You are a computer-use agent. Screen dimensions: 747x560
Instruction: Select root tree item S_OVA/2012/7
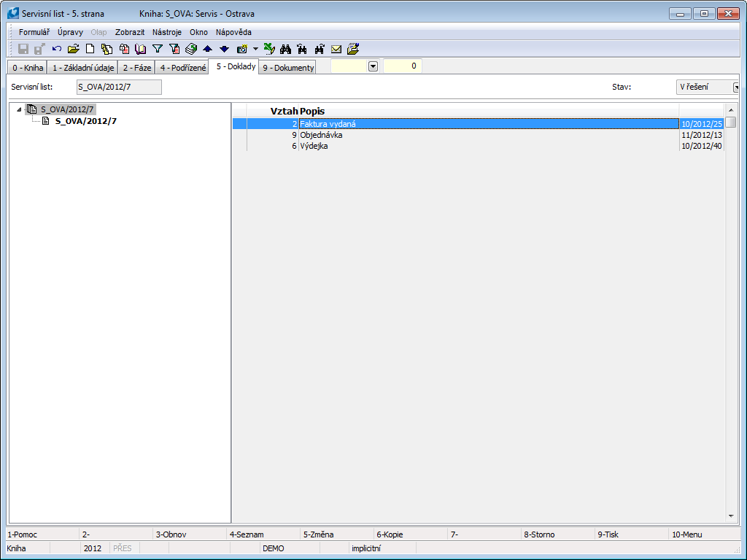[x=66, y=109]
